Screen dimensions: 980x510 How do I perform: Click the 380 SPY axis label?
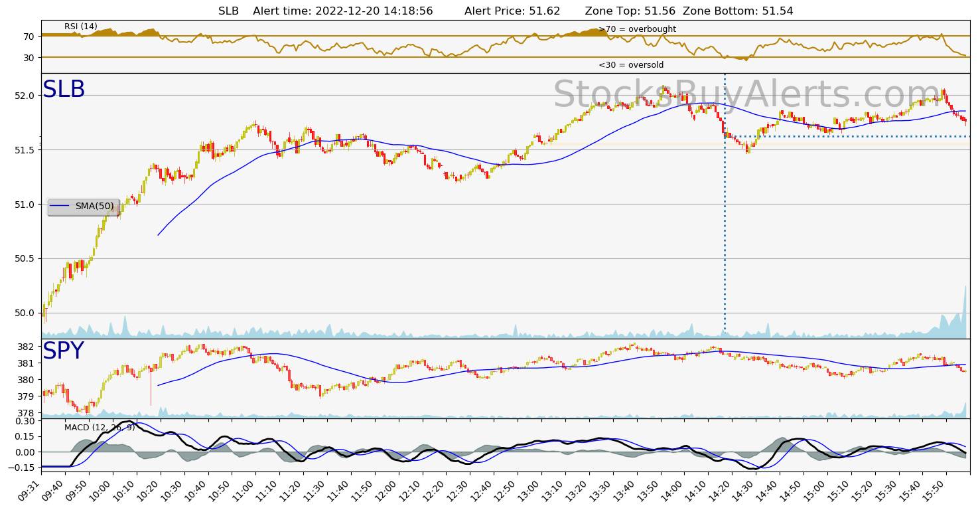click(26, 381)
